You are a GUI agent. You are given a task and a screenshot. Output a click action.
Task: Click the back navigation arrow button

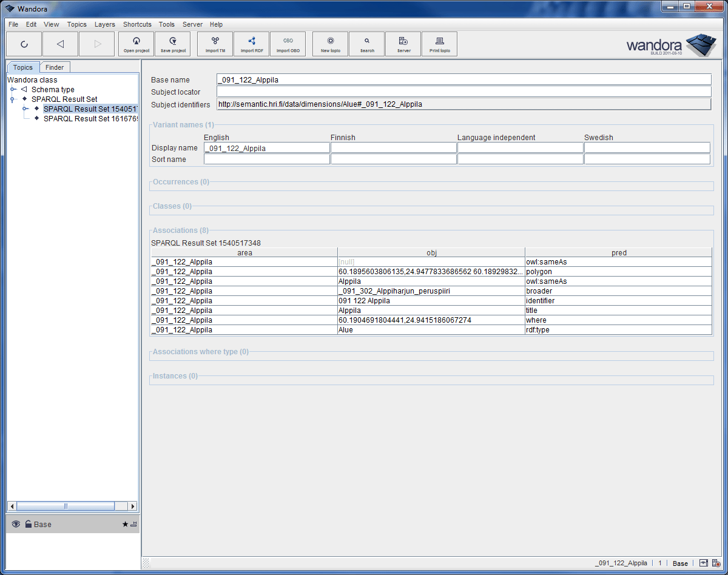(x=60, y=44)
